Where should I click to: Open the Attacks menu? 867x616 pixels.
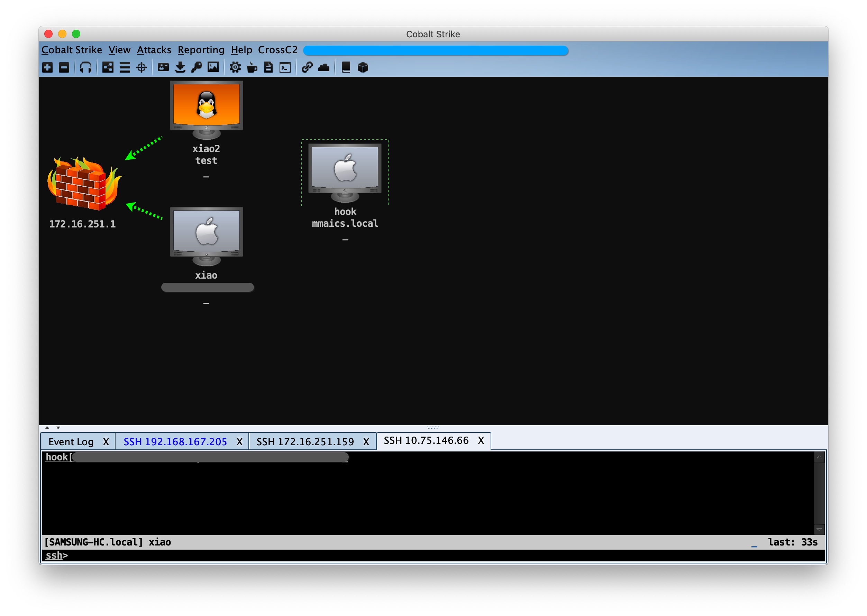point(154,50)
